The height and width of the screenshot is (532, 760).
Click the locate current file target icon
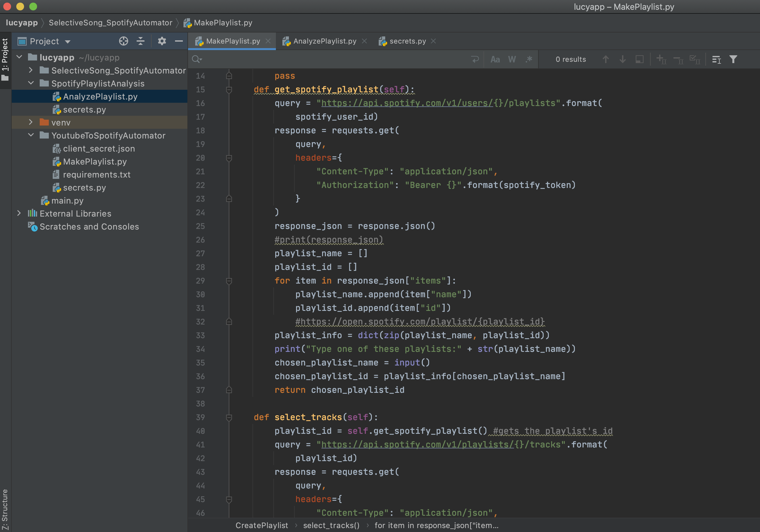click(123, 41)
